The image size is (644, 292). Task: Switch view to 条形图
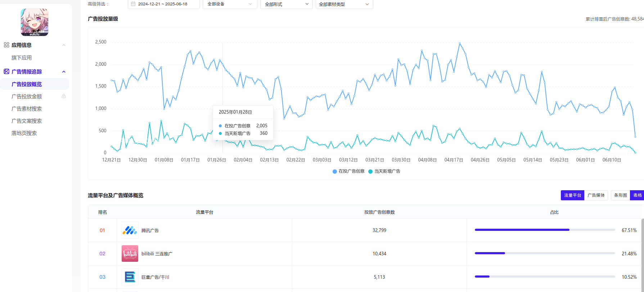coord(620,195)
